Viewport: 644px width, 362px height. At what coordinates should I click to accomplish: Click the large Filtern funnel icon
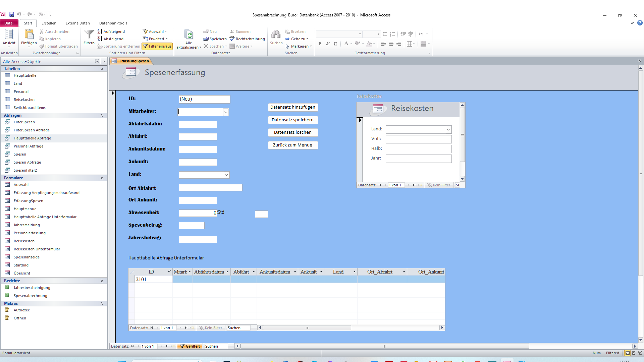(x=89, y=35)
